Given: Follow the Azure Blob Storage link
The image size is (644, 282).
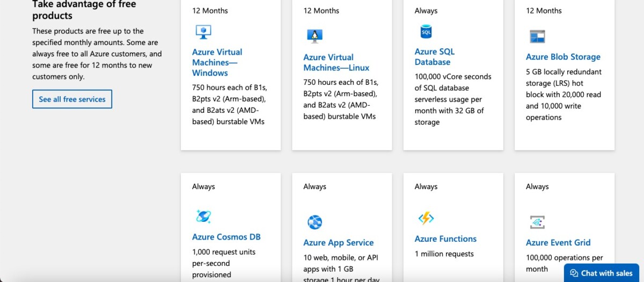Looking at the screenshot, I should pyautogui.click(x=563, y=57).
